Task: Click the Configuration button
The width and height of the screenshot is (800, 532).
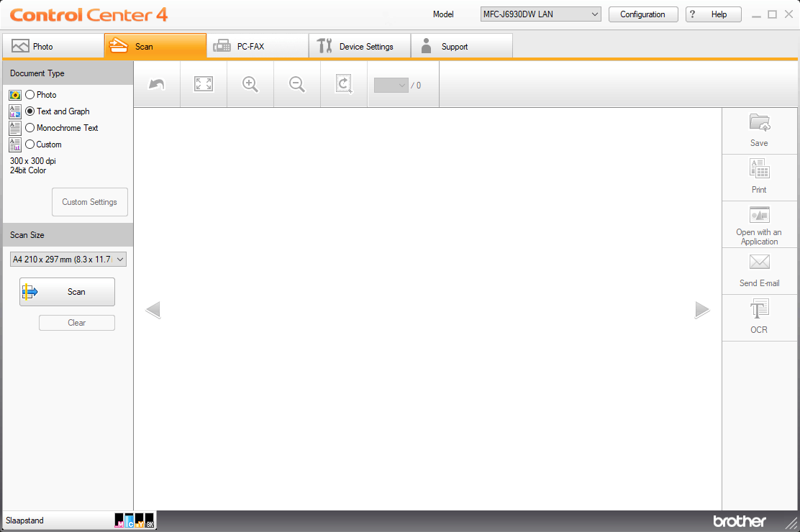Action: point(643,14)
